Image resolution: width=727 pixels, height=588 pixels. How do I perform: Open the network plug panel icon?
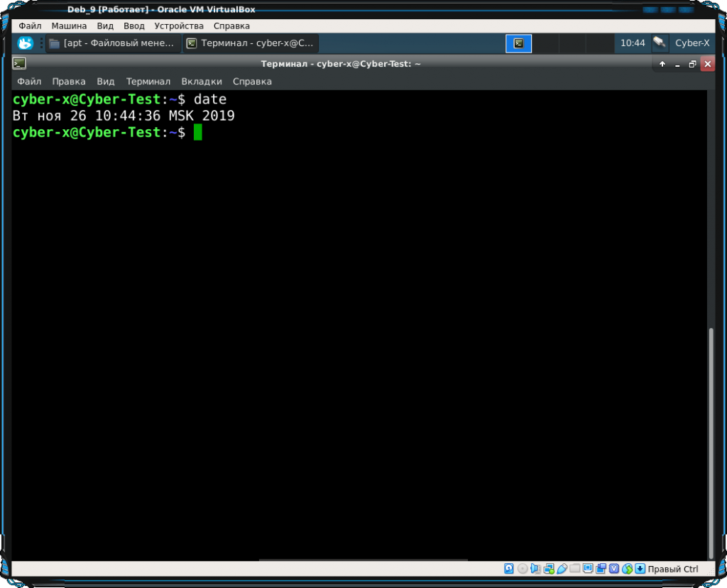pyautogui.click(x=660, y=43)
